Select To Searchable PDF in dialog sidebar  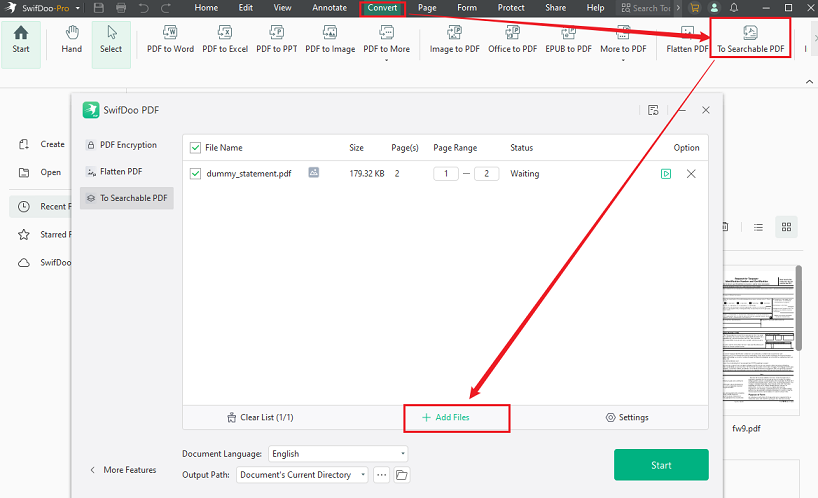(x=127, y=198)
